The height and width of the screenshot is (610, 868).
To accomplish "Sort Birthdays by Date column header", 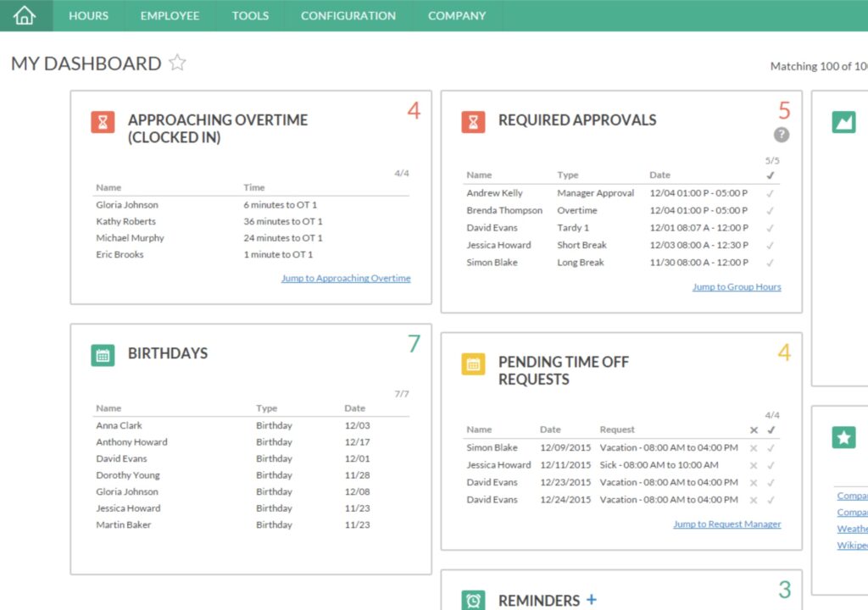I will coord(355,408).
